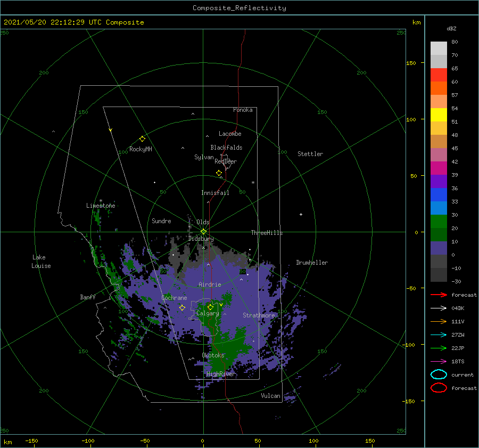Click the white 04DK arrow icon
Viewport: 479px width, 448px height.
click(x=439, y=308)
